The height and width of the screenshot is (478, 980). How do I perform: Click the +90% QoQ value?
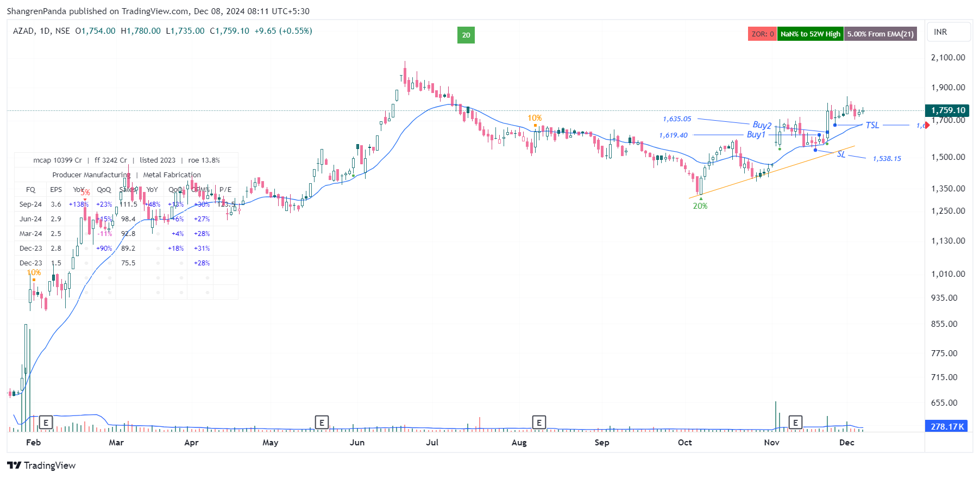coord(104,249)
